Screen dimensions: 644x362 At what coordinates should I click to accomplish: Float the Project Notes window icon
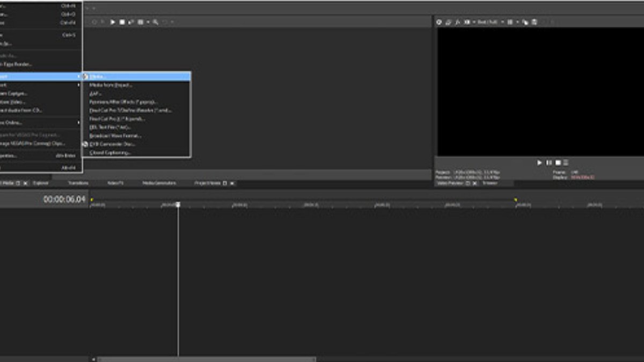[225, 183]
